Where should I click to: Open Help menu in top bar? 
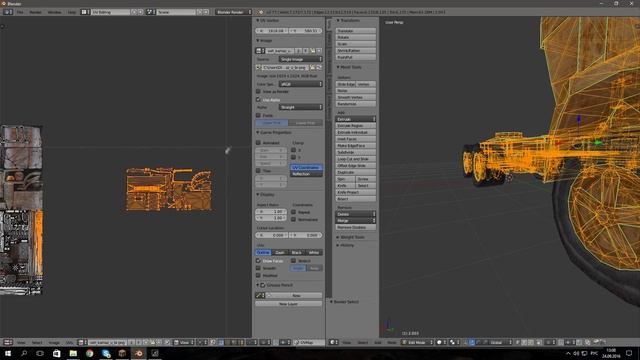(72, 12)
